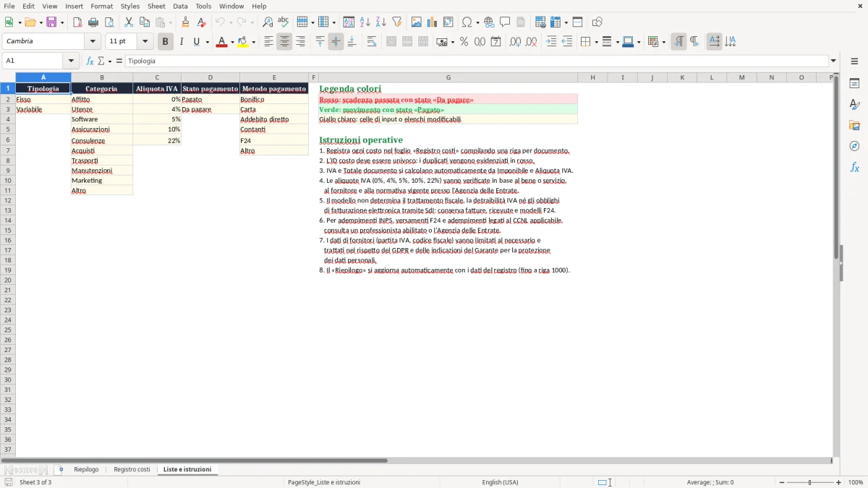Click Show Draw Functions icon

(597, 22)
